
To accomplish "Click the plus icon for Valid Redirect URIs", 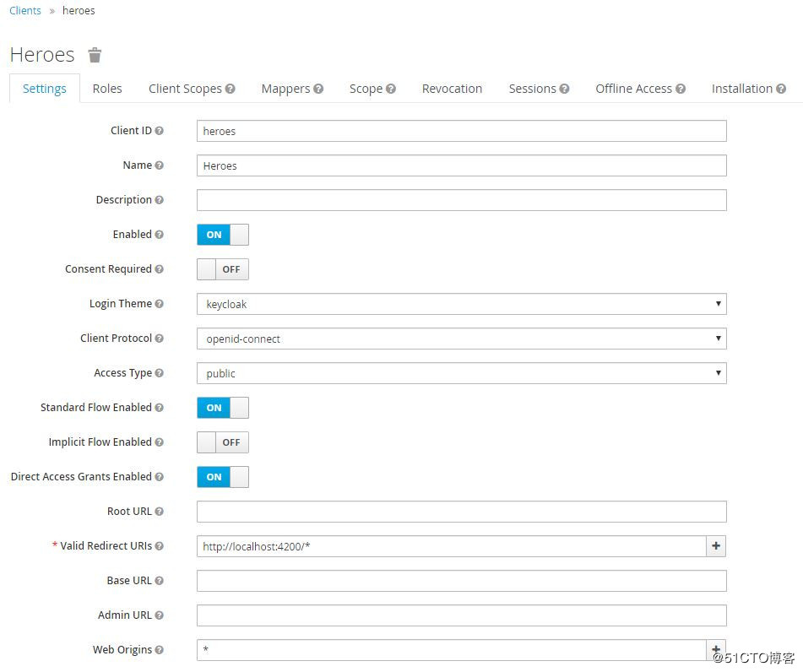I will point(716,546).
